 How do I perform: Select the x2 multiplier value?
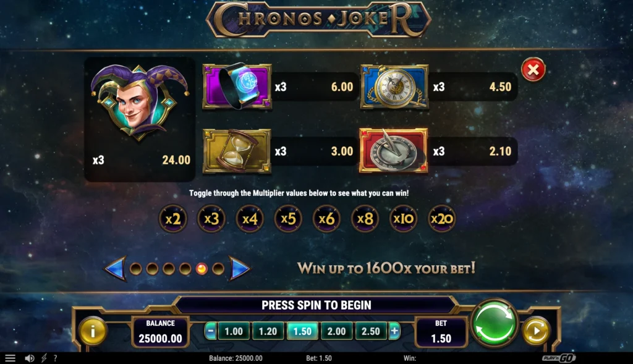(173, 219)
